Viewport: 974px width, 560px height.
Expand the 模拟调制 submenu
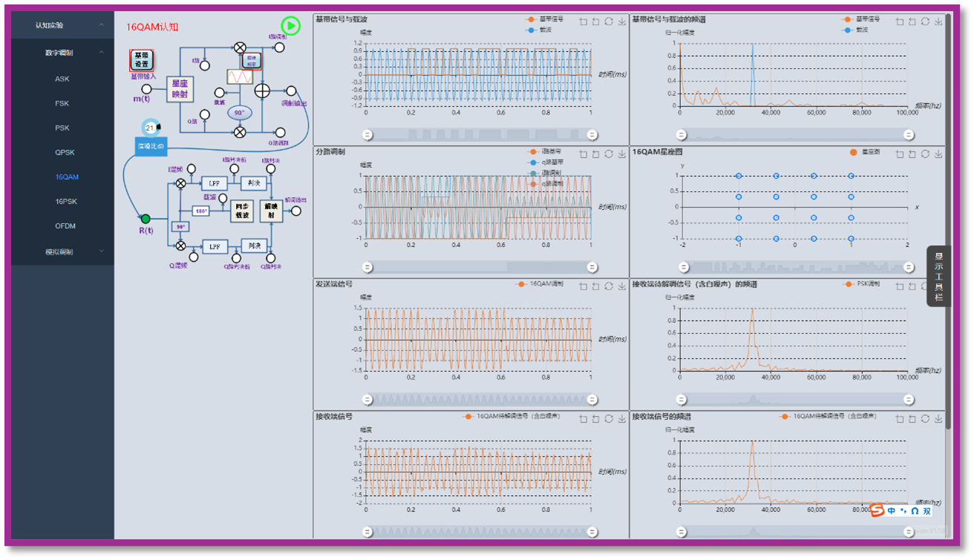click(x=102, y=251)
